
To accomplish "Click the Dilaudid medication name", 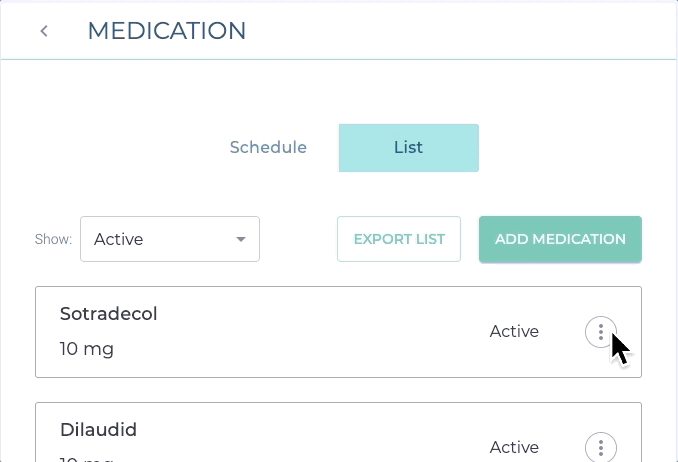I will click(98, 430).
